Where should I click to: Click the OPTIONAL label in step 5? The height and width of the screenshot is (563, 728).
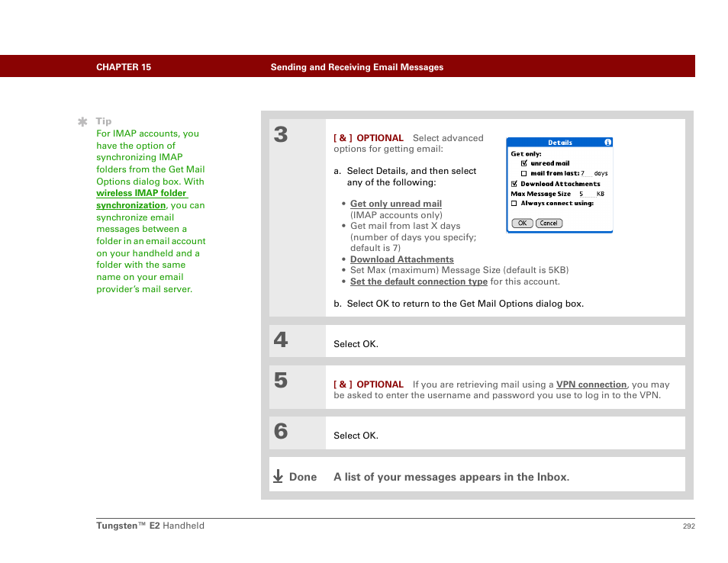click(380, 384)
